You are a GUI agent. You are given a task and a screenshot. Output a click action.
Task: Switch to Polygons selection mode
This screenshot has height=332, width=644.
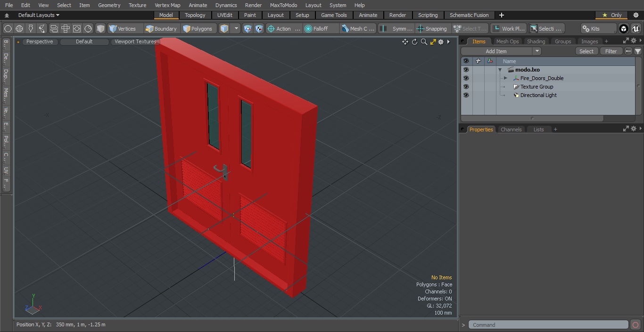point(199,29)
